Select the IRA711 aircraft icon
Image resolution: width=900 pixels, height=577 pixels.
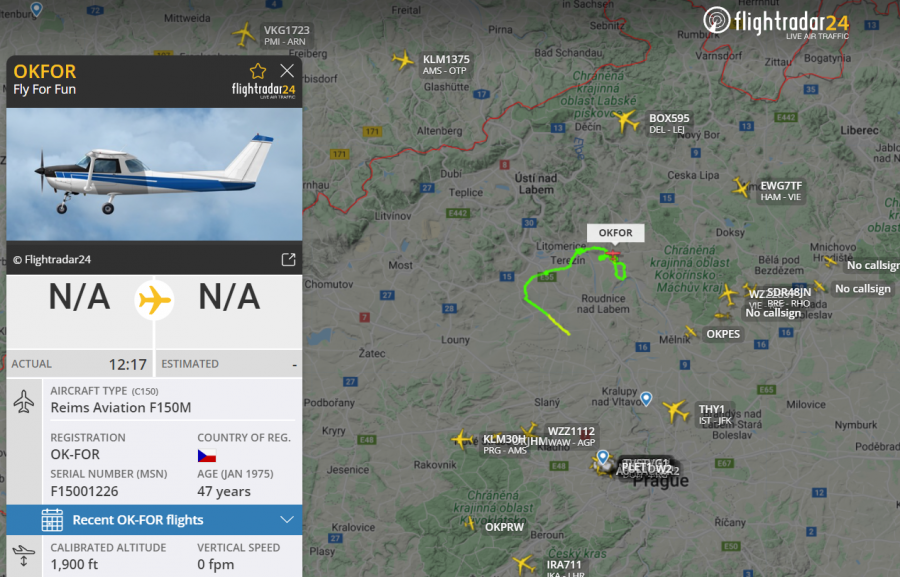(x=523, y=564)
